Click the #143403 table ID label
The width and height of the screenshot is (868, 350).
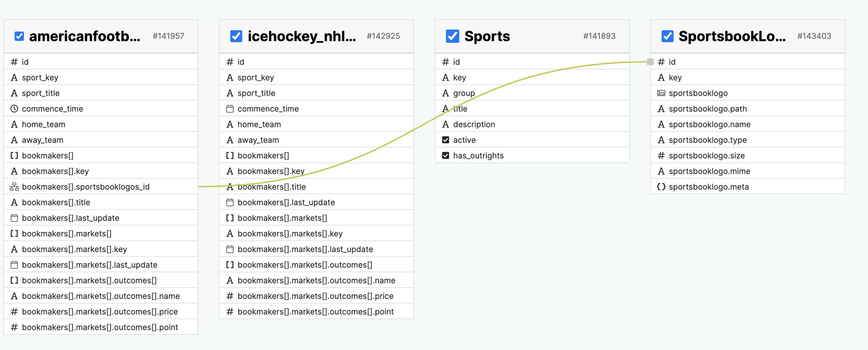pyautogui.click(x=814, y=36)
